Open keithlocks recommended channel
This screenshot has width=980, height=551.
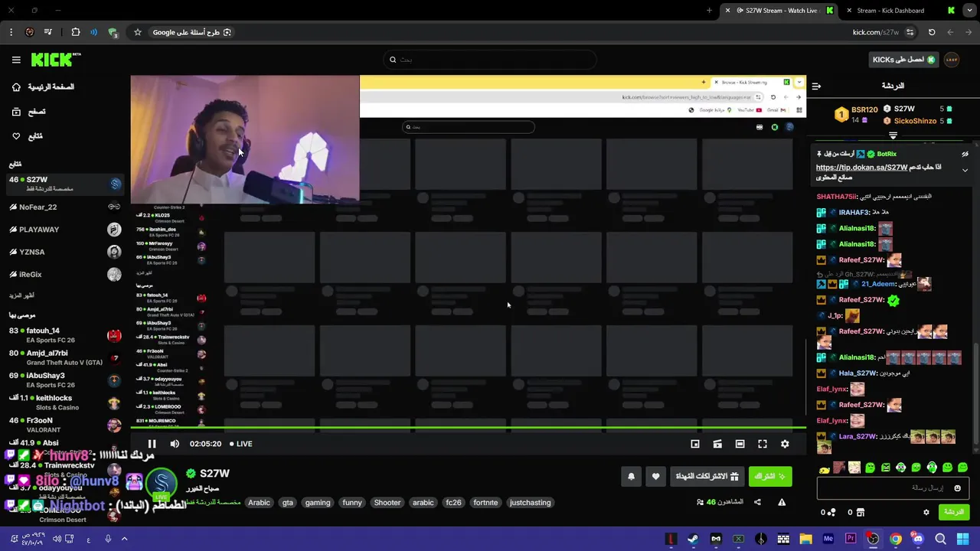tap(65, 403)
